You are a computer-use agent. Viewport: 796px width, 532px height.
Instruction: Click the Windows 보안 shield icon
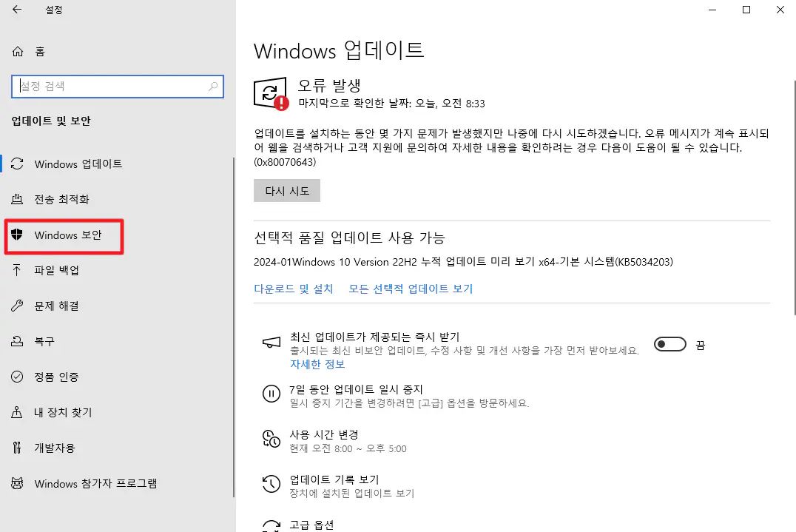point(17,235)
